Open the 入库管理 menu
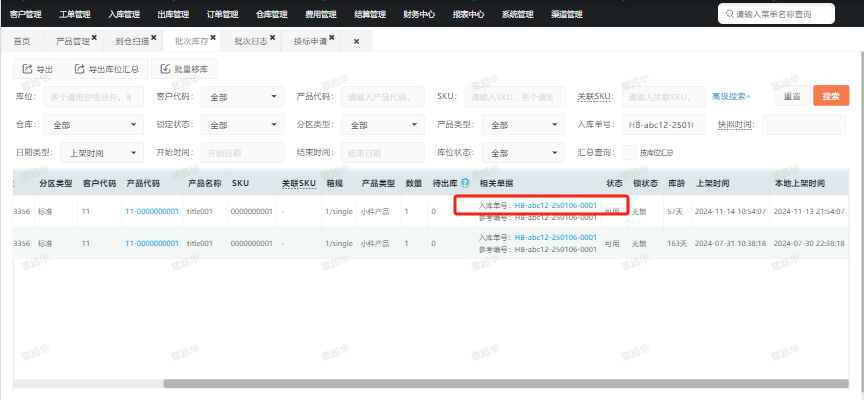The image size is (864, 400). pos(124,14)
